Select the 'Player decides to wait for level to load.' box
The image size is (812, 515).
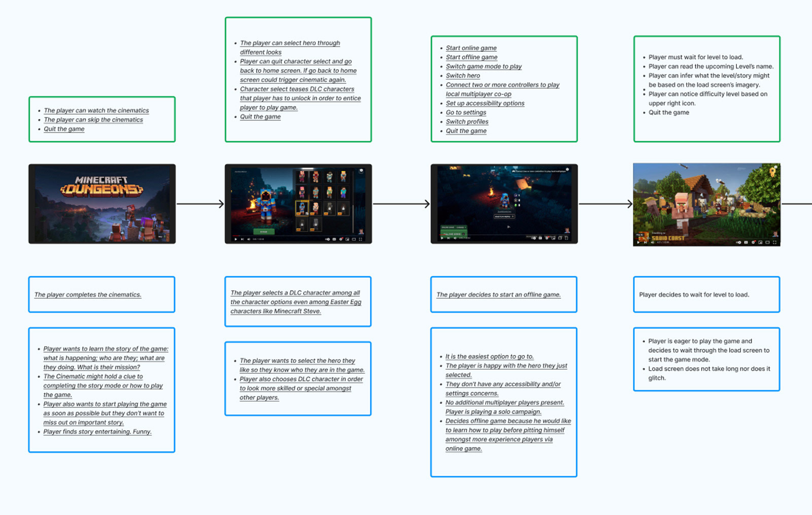tap(706, 295)
